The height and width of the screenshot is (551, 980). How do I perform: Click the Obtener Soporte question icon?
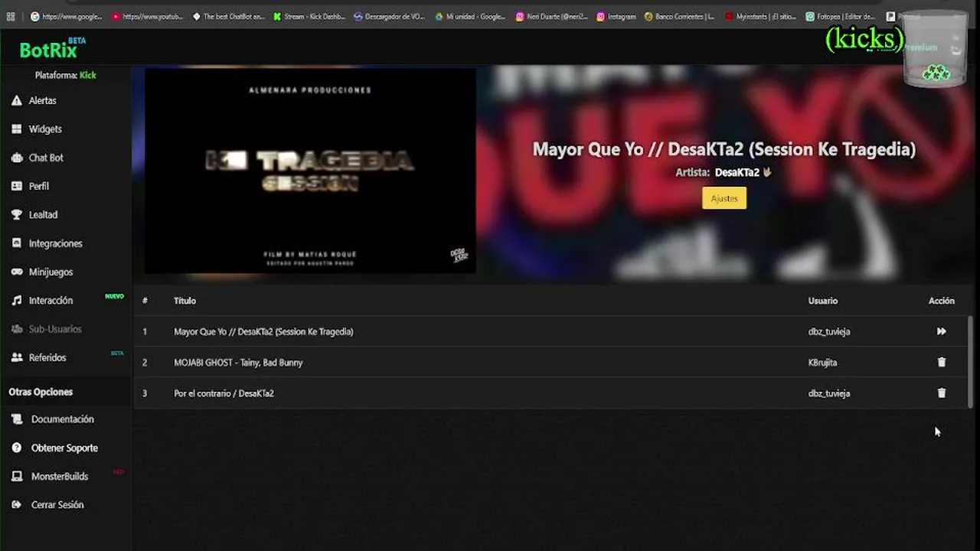(x=17, y=448)
